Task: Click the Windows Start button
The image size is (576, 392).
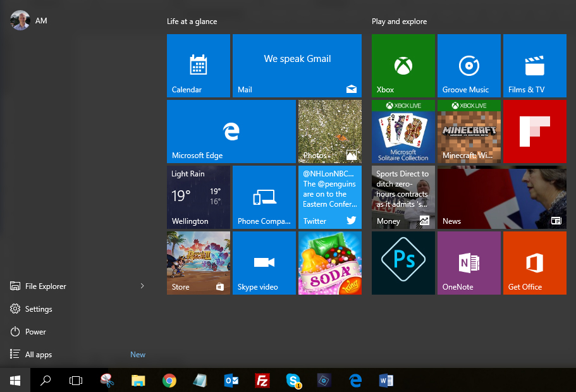Action: click(15, 380)
